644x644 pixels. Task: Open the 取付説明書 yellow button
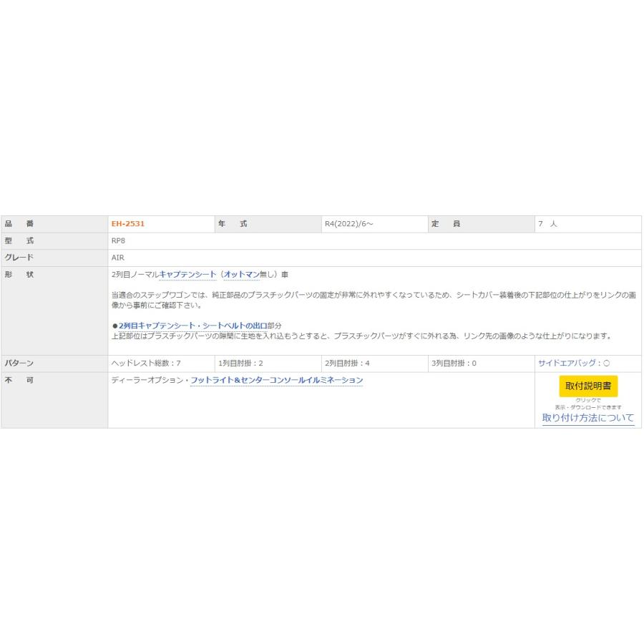588,386
